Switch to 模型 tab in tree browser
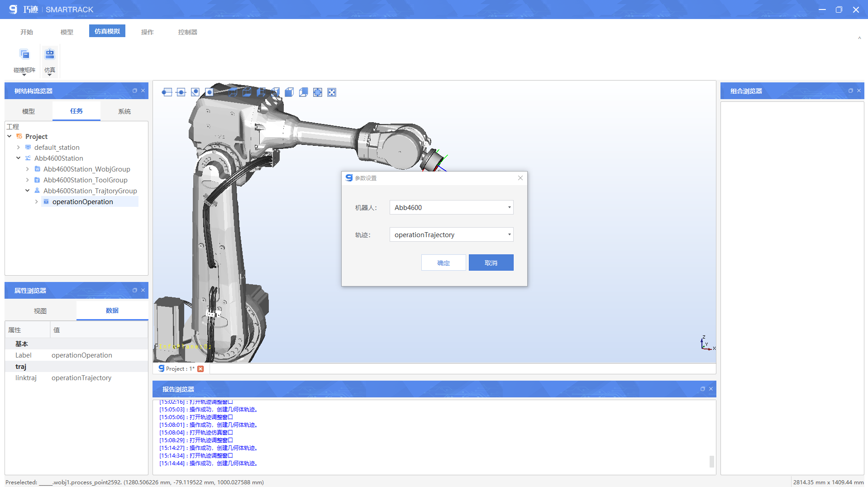Viewport: 868px width, 487px height. click(x=29, y=111)
